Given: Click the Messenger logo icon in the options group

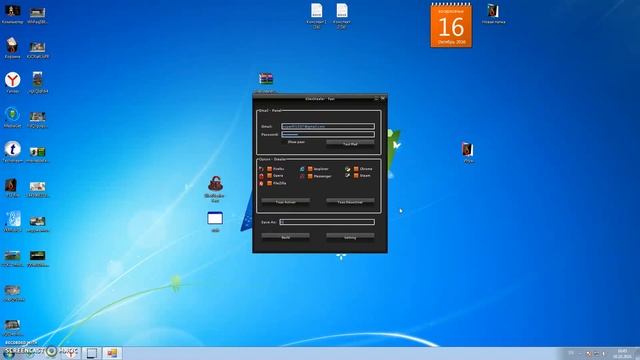Looking at the screenshot, I should [x=302, y=176].
